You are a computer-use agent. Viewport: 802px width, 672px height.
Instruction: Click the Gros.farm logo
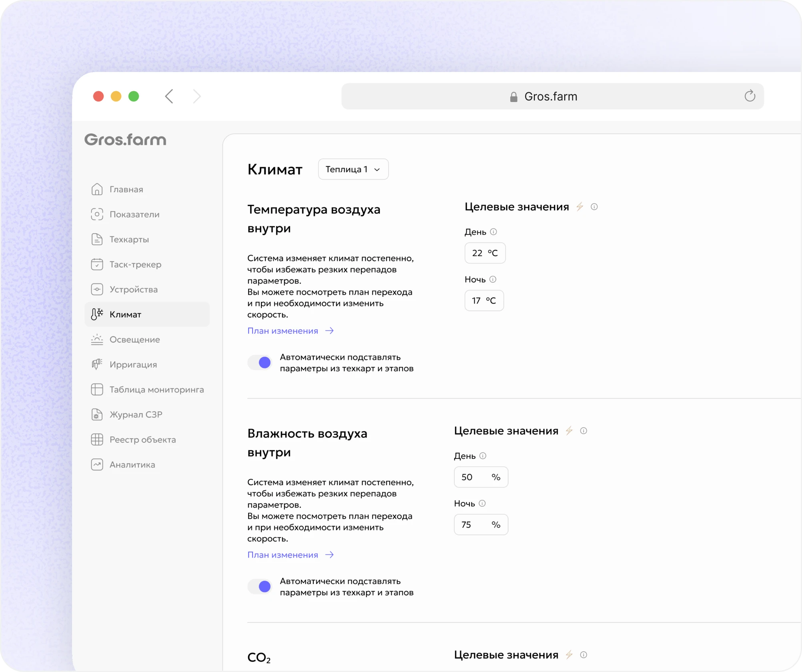(x=125, y=140)
